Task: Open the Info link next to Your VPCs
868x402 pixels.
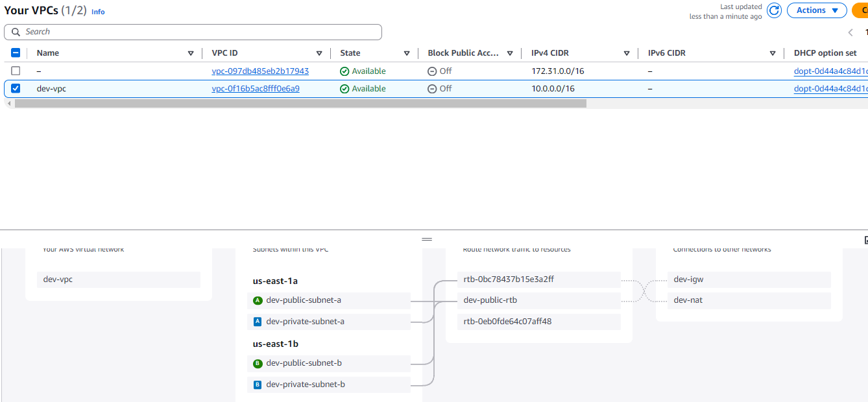Action: (98, 12)
